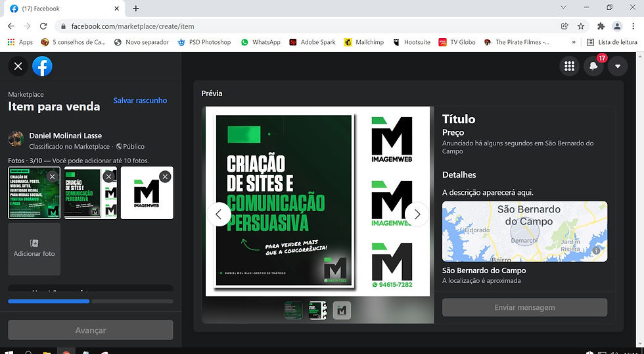Reload the page
This screenshot has width=644, height=354.
coord(43,26)
